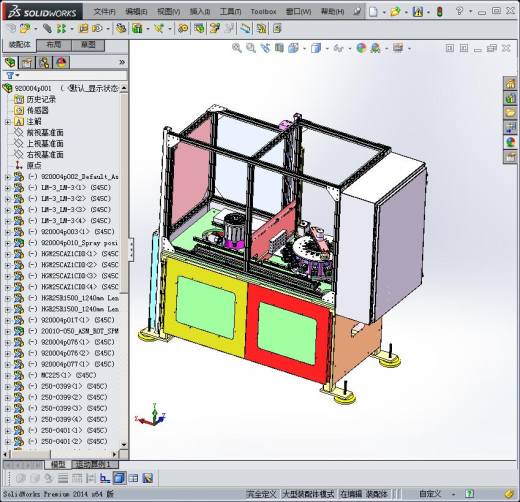
Task: Open the 插入(I) menu
Action: 200,12
